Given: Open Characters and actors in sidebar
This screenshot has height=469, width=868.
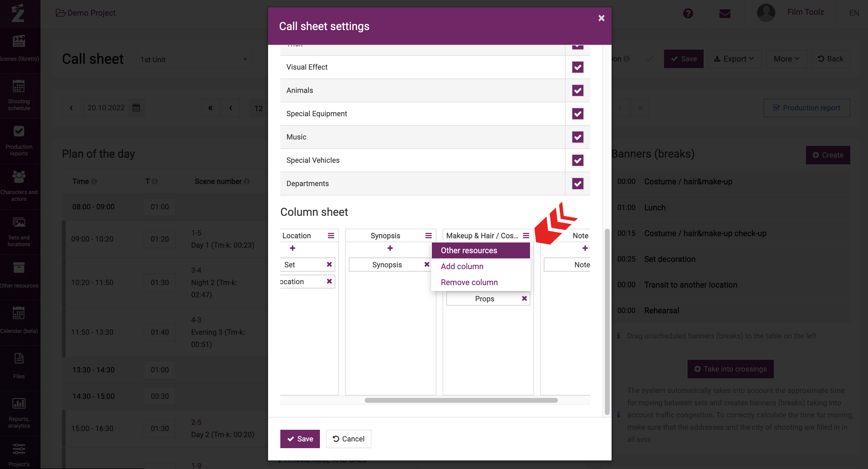Looking at the screenshot, I should pyautogui.click(x=19, y=186).
